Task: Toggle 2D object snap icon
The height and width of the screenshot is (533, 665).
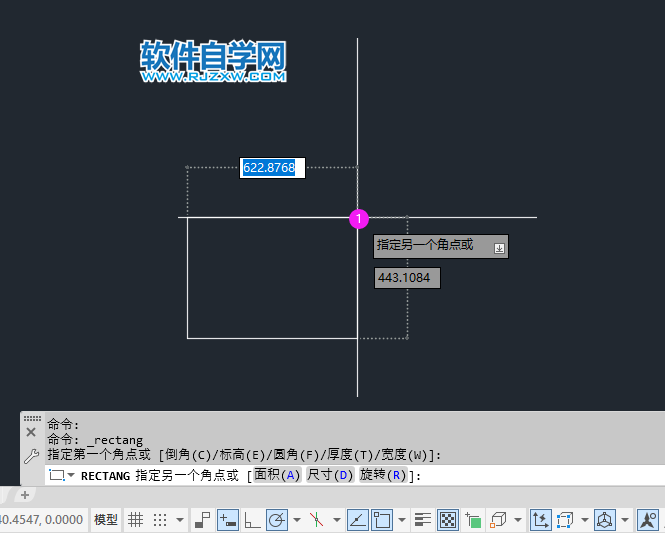Action: pos(382,520)
